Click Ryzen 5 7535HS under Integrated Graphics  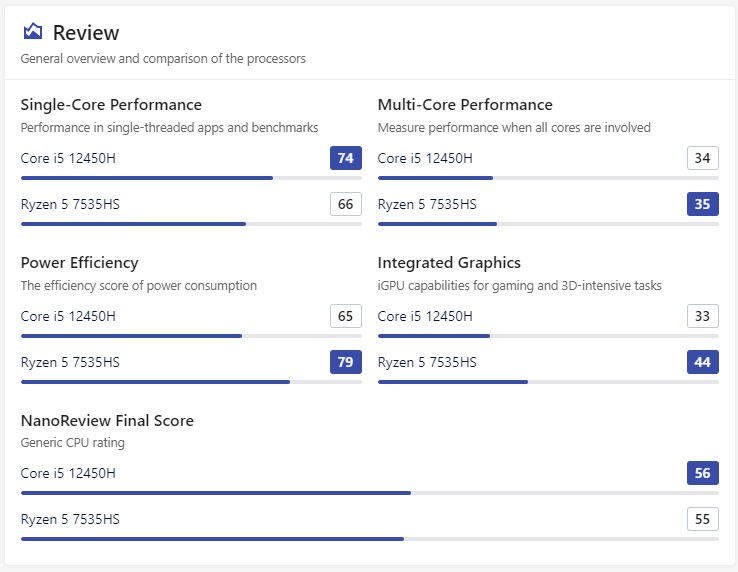tap(427, 362)
